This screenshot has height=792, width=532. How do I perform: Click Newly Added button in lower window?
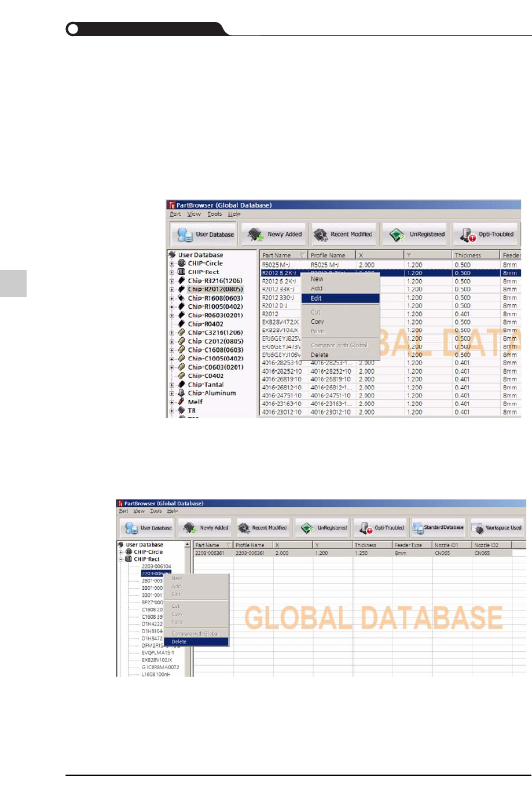tap(206, 528)
